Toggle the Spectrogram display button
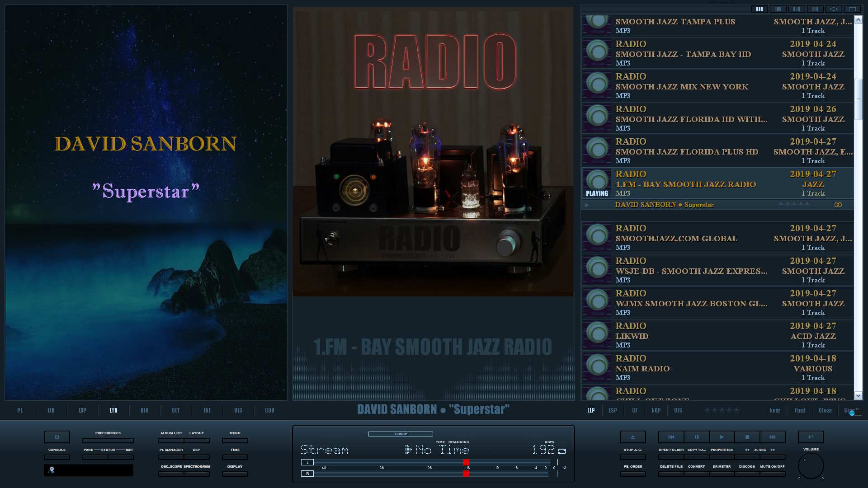Image resolution: width=868 pixels, height=488 pixels. [197, 474]
